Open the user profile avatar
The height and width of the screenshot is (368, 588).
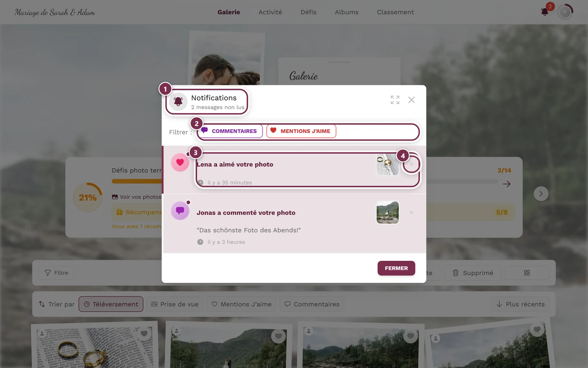point(565,12)
